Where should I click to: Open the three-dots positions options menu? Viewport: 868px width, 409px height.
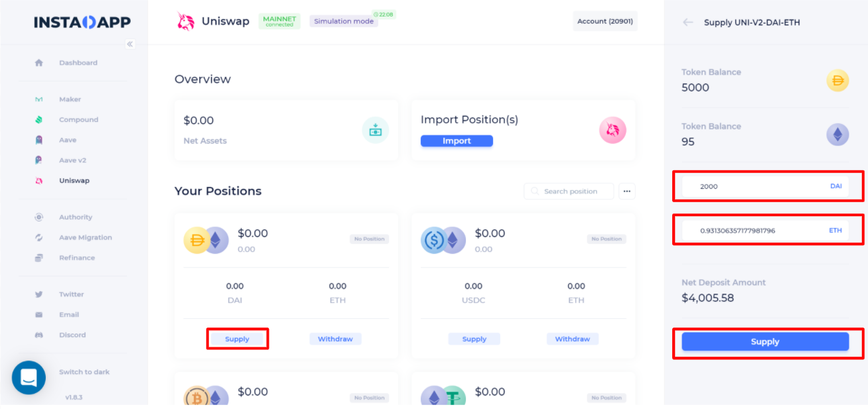pyautogui.click(x=627, y=191)
